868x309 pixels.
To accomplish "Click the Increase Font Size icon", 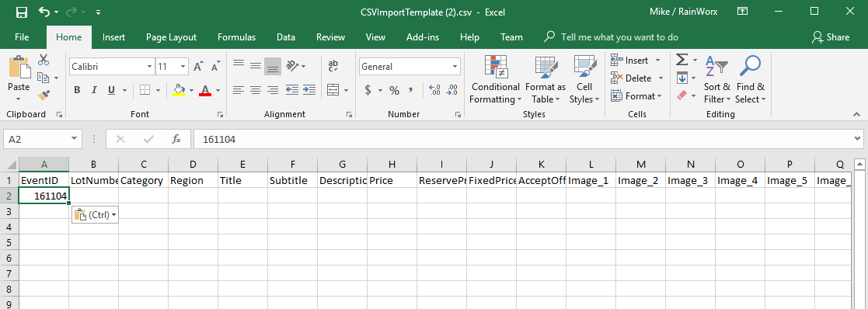I will coord(198,66).
